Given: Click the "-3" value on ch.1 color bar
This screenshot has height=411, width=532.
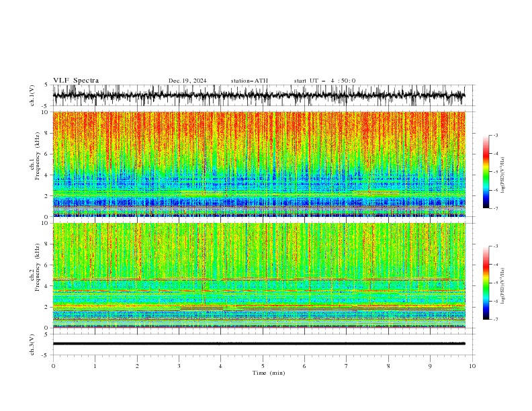Looking at the screenshot, I should pyautogui.click(x=495, y=136).
